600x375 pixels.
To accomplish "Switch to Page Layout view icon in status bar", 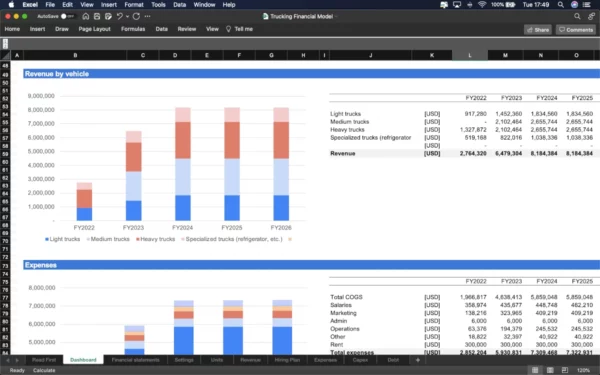I will click(550, 370).
